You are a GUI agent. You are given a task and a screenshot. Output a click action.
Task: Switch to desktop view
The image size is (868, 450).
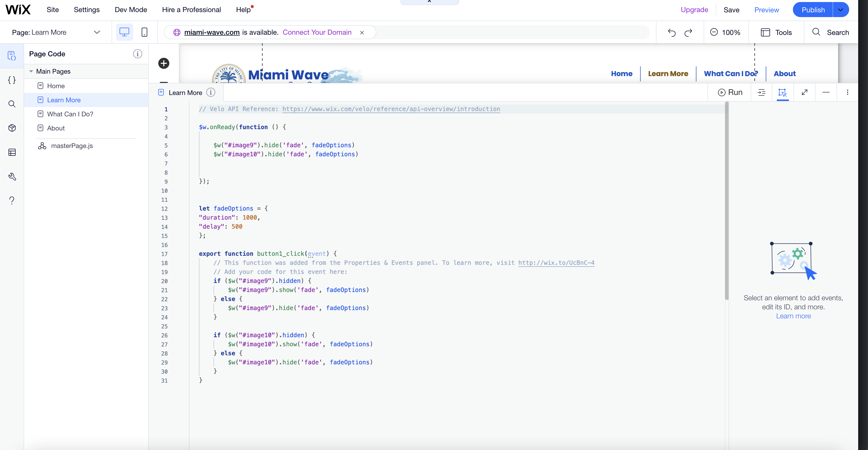pyautogui.click(x=124, y=32)
